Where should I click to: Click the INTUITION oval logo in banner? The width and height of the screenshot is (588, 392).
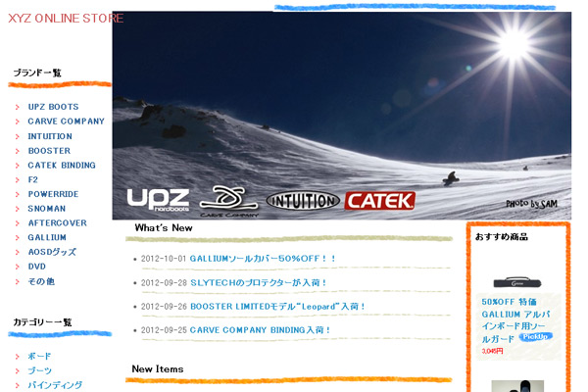coord(303,201)
